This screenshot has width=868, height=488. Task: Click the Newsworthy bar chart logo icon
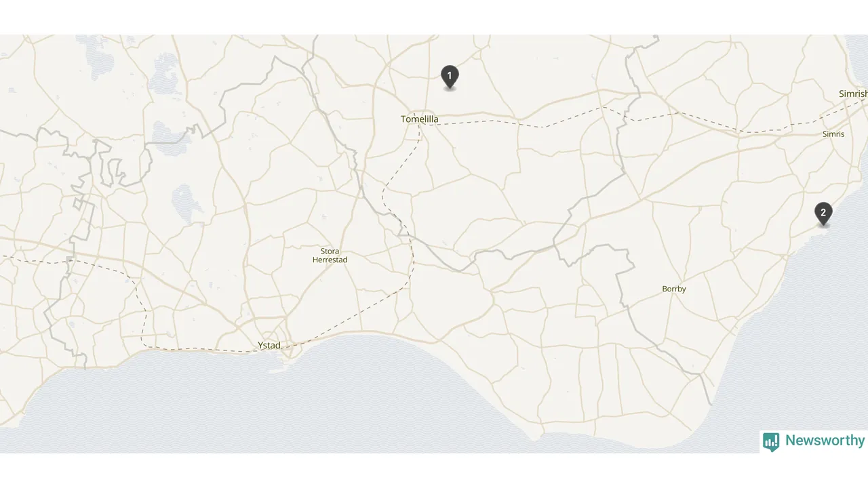coord(771,442)
